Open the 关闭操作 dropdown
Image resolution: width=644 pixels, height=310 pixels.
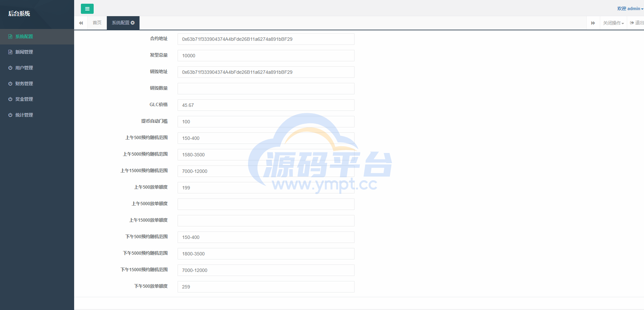[613, 23]
